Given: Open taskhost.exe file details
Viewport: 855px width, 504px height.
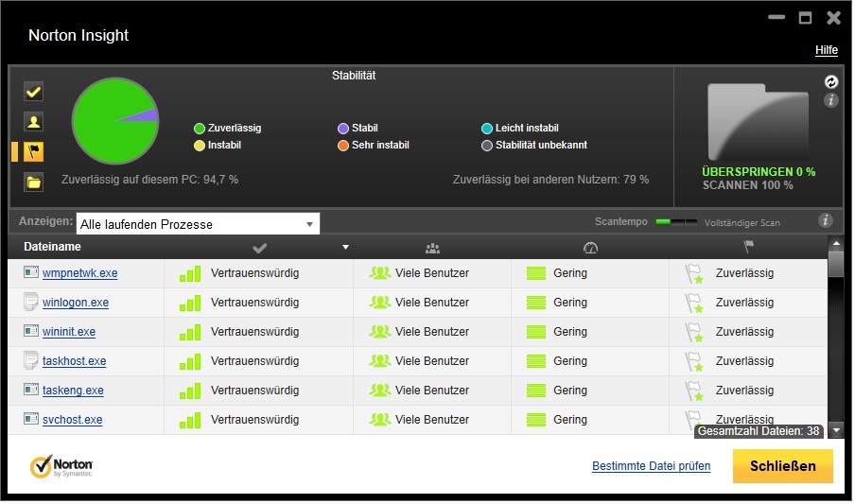Looking at the screenshot, I should pyautogui.click(x=75, y=361).
